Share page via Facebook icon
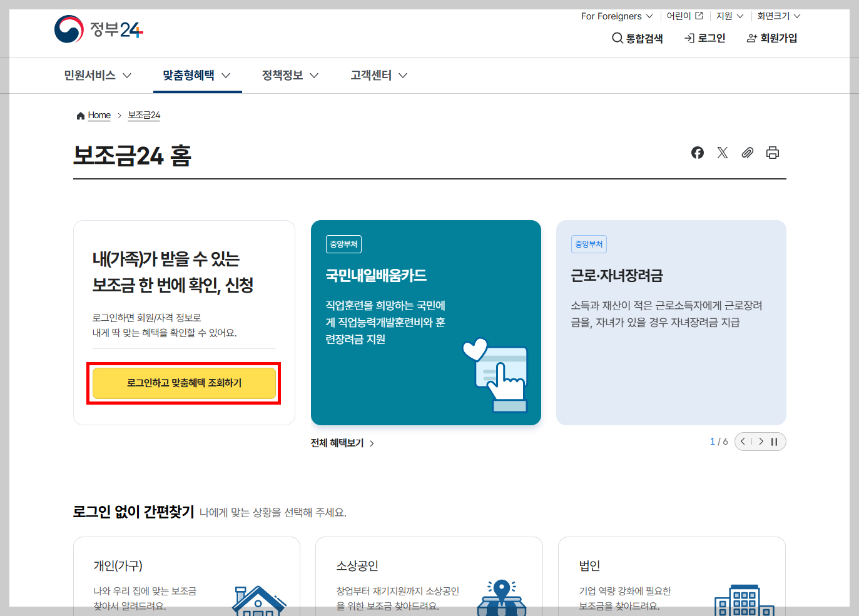The width and height of the screenshot is (859, 616). pos(698,153)
